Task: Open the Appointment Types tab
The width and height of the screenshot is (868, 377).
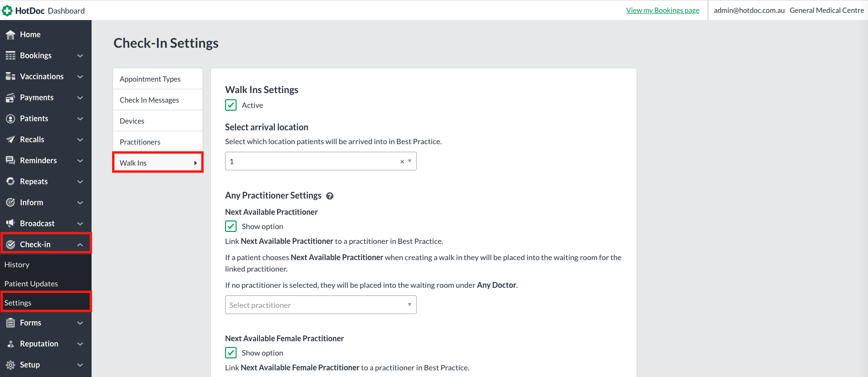Action: tap(158, 79)
